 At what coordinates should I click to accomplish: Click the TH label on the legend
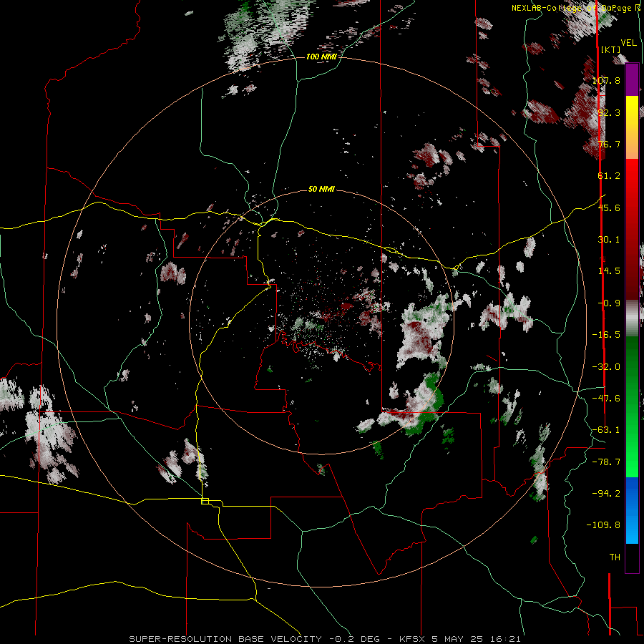(615, 557)
